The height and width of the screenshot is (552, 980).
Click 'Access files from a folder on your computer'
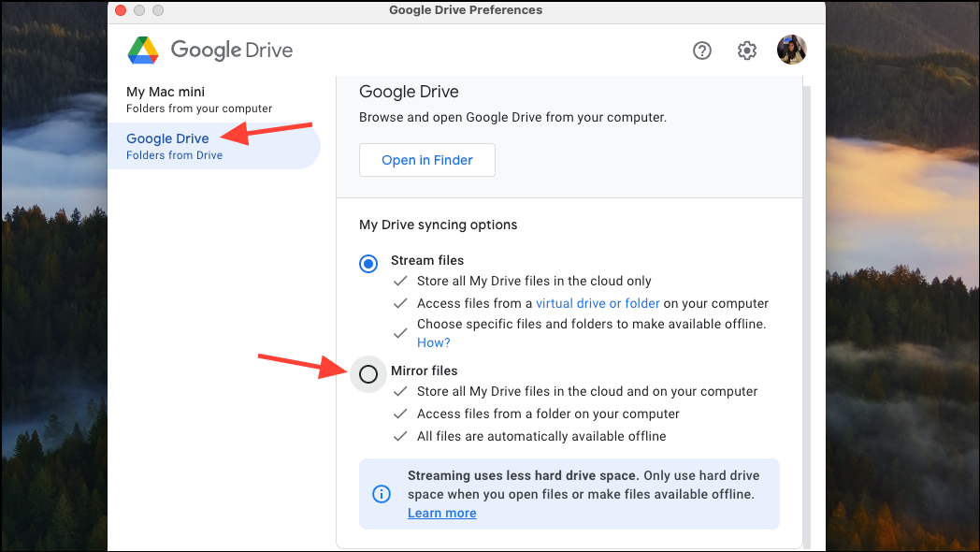[x=548, y=414]
